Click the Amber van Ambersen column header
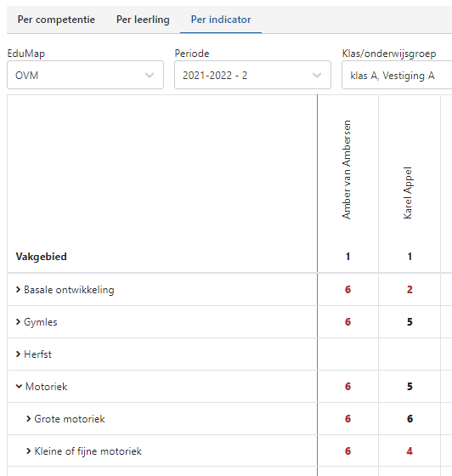The image size is (452, 476). 347,169
